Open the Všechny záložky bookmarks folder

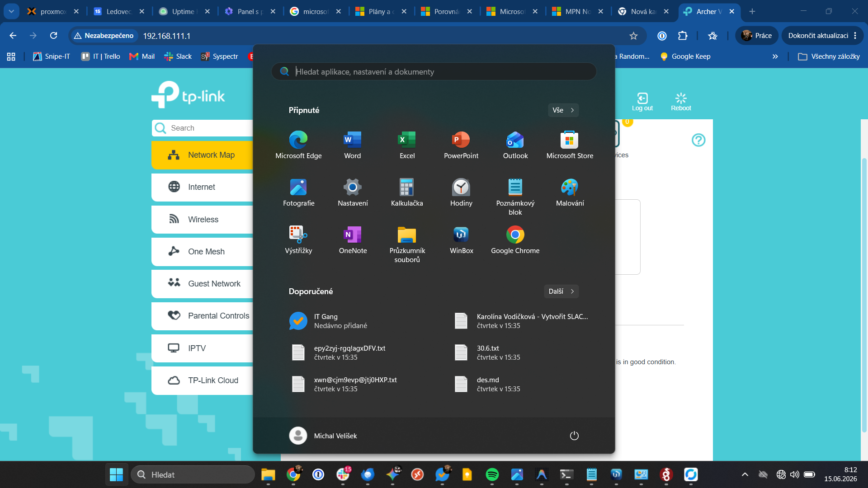click(x=829, y=56)
